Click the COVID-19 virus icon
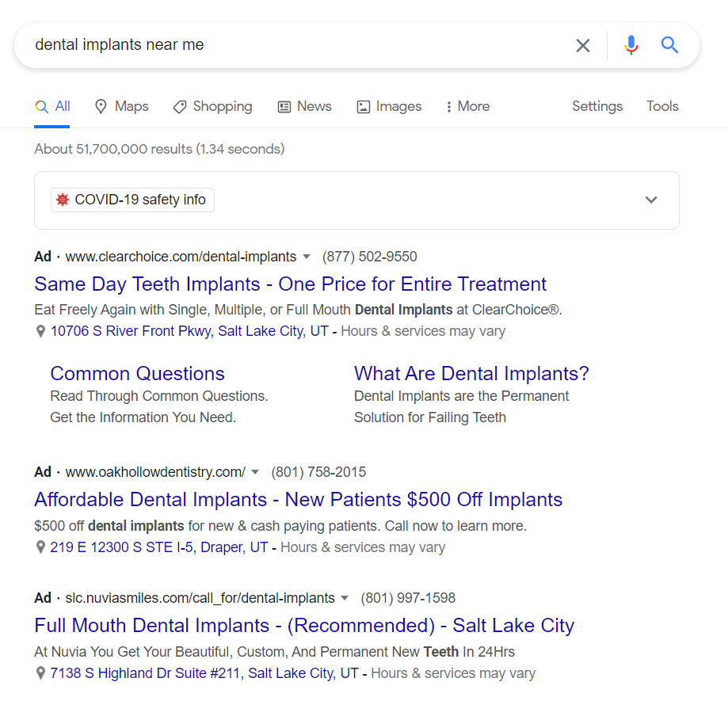Image resolution: width=728 pixels, height=701 pixels. [63, 200]
